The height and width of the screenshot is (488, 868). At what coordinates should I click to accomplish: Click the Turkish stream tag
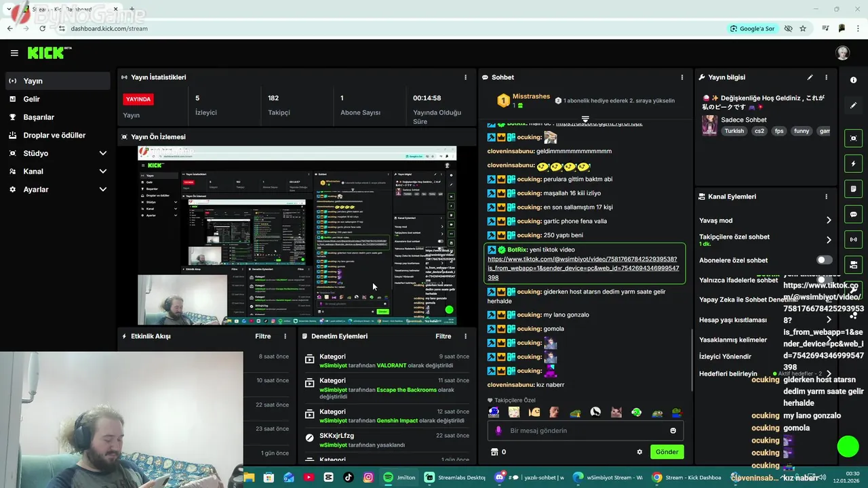point(734,131)
